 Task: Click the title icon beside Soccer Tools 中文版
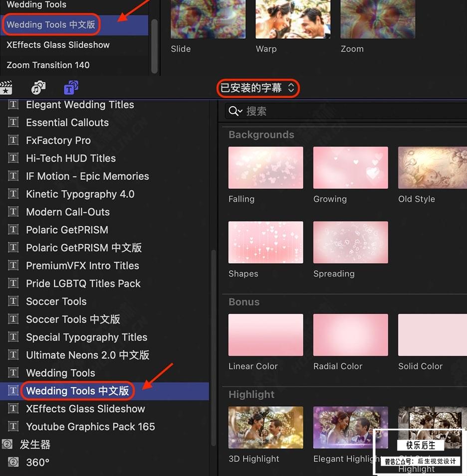click(13, 319)
